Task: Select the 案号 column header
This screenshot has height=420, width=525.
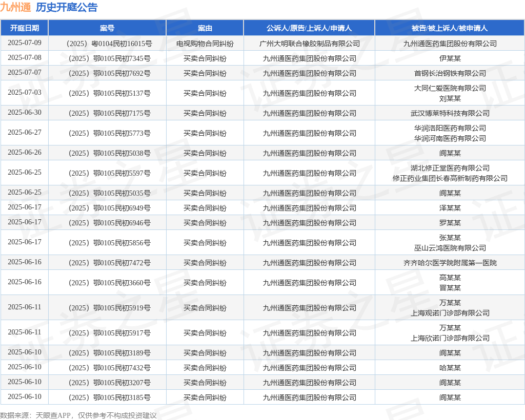Action: click(x=107, y=28)
